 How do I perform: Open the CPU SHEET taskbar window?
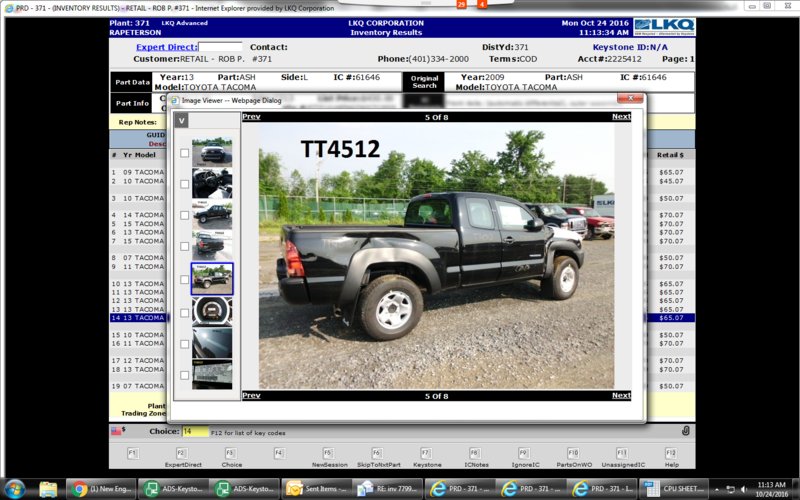pyautogui.click(x=674, y=489)
